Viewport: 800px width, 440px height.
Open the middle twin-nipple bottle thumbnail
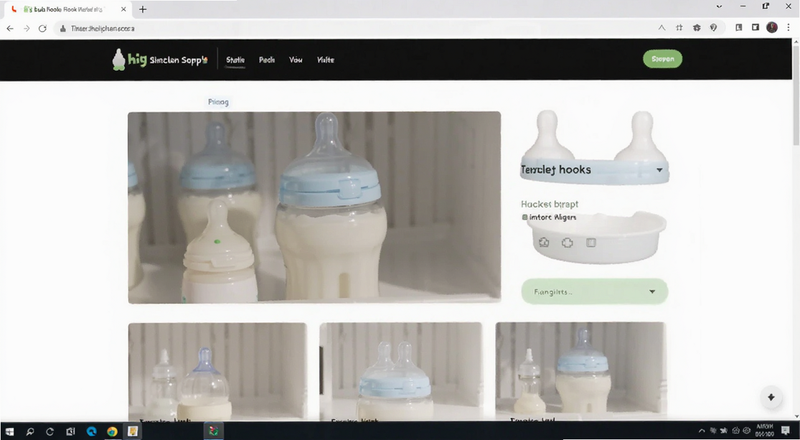point(401,371)
